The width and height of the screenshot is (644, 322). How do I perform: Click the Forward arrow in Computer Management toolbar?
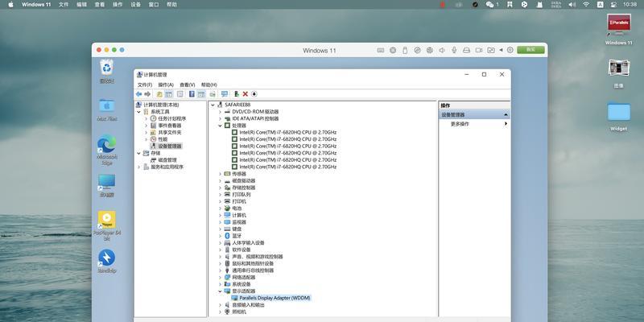click(x=147, y=94)
